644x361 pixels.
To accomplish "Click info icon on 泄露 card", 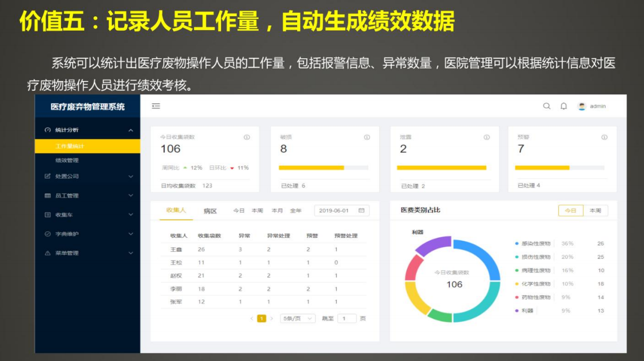I will click(x=487, y=138).
